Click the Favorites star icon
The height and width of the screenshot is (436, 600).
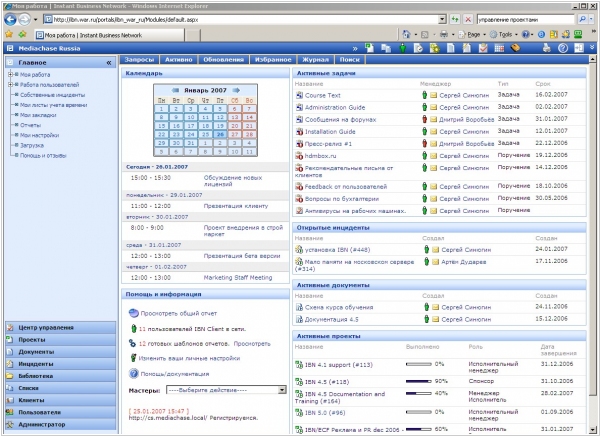[9, 34]
